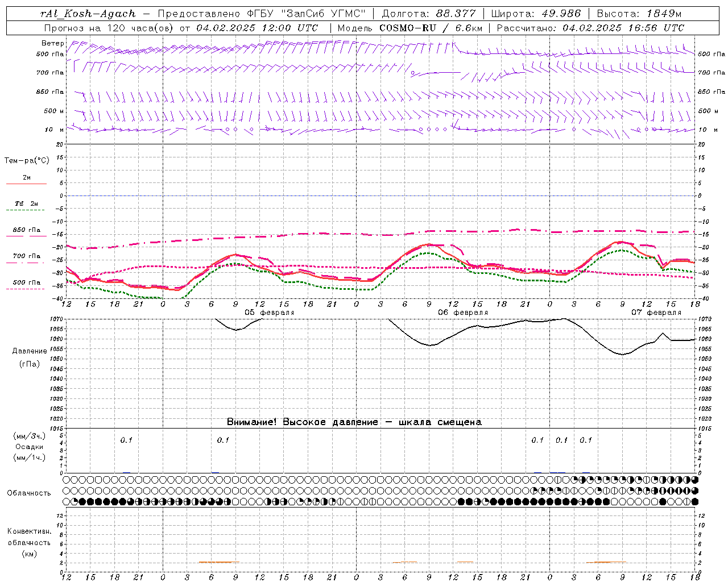Select the Облачность row label

29,493
